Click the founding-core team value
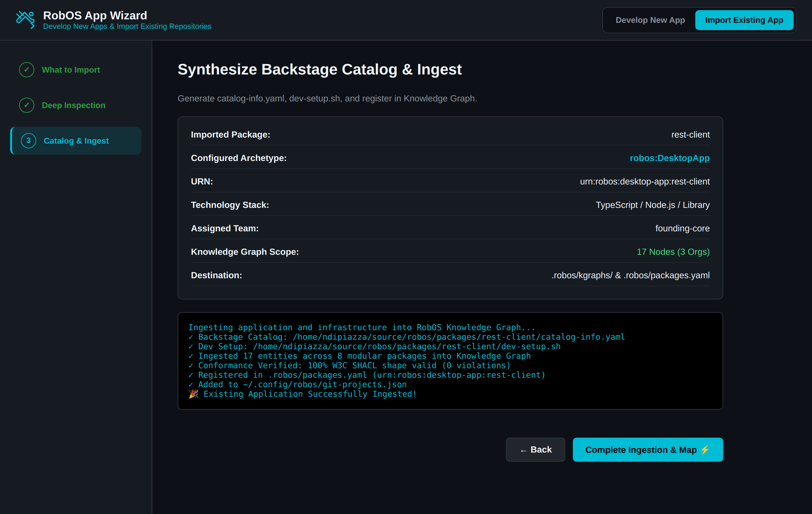 pyautogui.click(x=682, y=228)
